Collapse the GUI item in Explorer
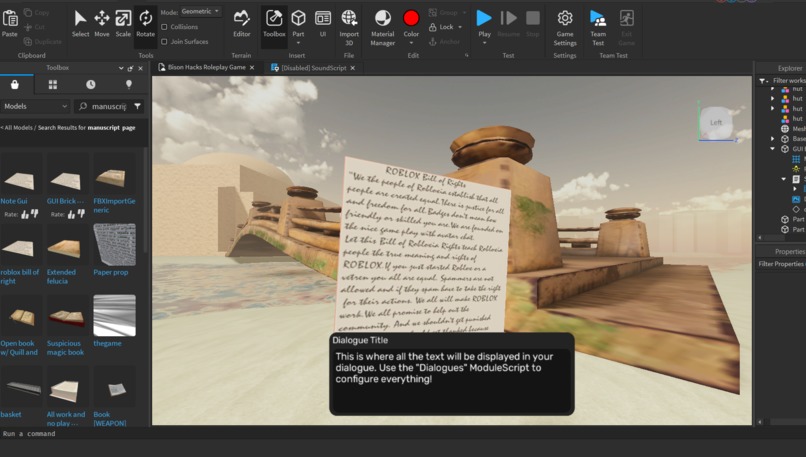Image resolution: width=806 pixels, height=457 pixels. tap(773, 149)
